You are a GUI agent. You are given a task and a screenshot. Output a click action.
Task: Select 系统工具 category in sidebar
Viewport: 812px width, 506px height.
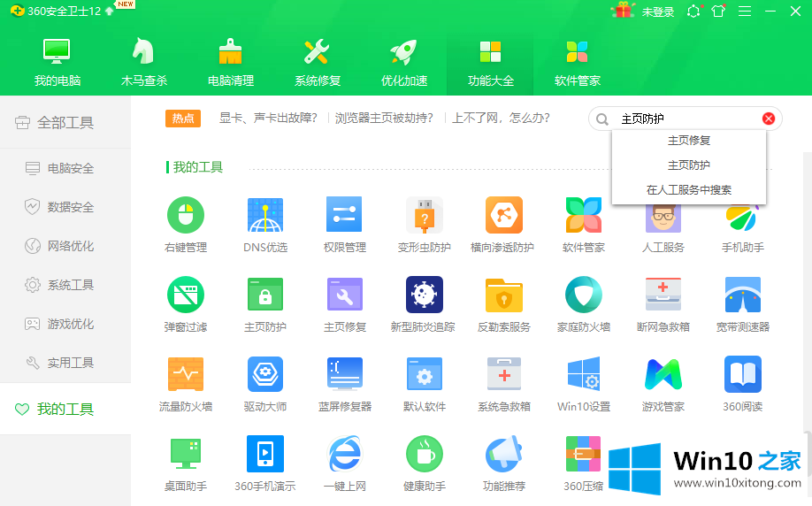click(65, 285)
